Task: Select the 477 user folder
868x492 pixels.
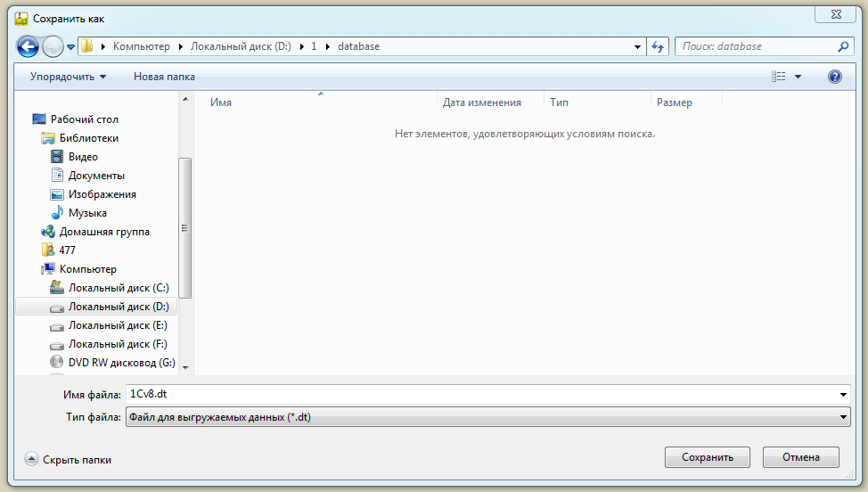Action: tap(67, 250)
